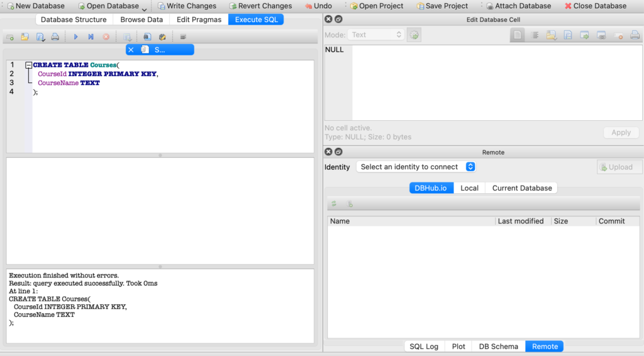
Task: Print cell contents icon in cell editor
Action: [x=635, y=35]
